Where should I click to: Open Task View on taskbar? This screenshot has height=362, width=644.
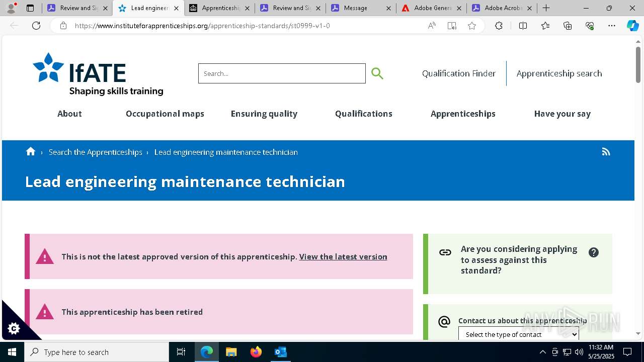(181, 352)
